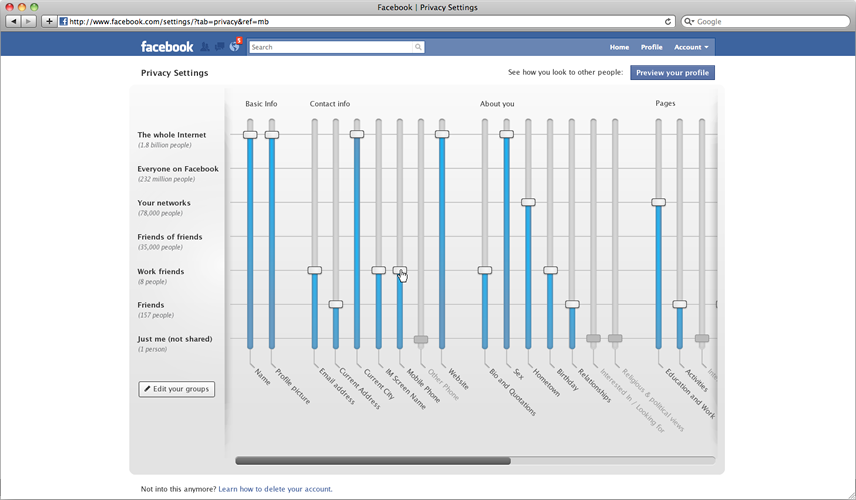Click 'Work friends' audience label
Viewport: 856px width, 500px height.
tap(160, 271)
